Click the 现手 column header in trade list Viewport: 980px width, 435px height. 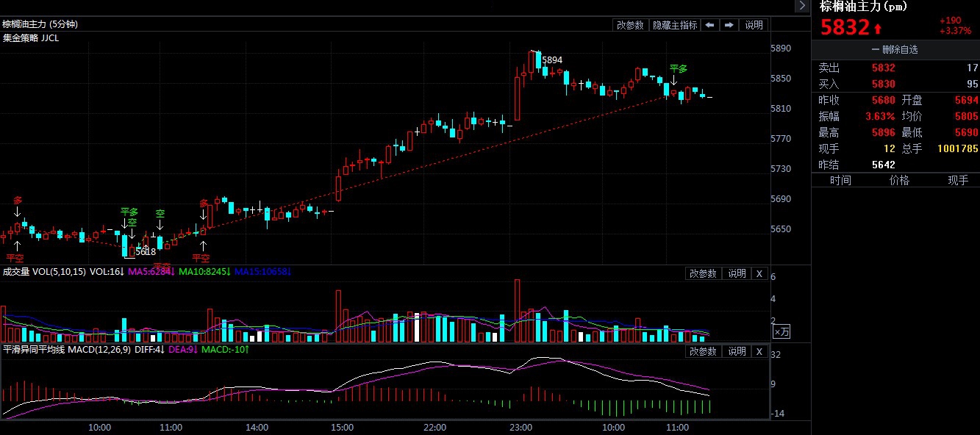pyautogui.click(x=958, y=181)
